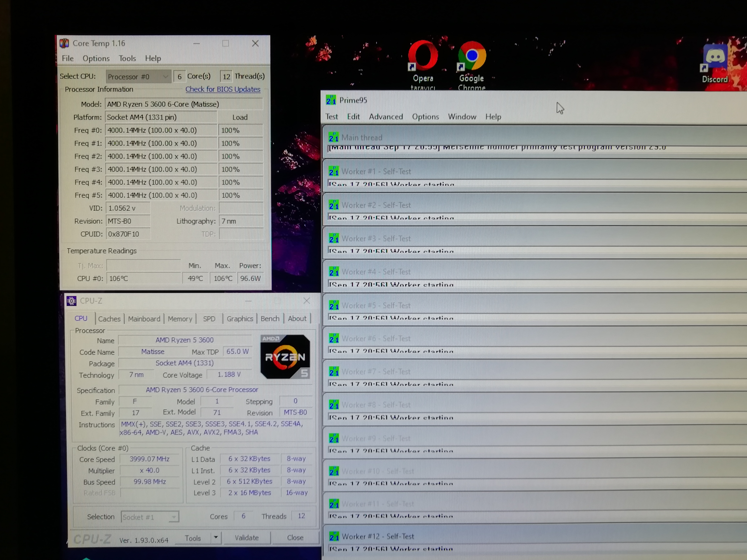Switch to the Memory tab in CPU-Z
Screen dimensions: 747x560
click(180, 319)
